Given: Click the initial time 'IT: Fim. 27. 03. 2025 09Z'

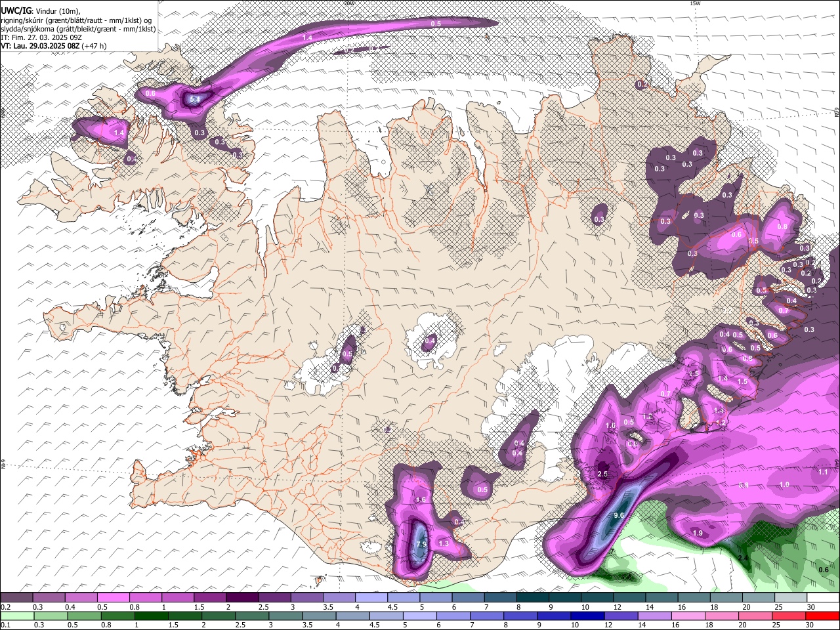Looking at the screenshot, I should tap(41, 37).
